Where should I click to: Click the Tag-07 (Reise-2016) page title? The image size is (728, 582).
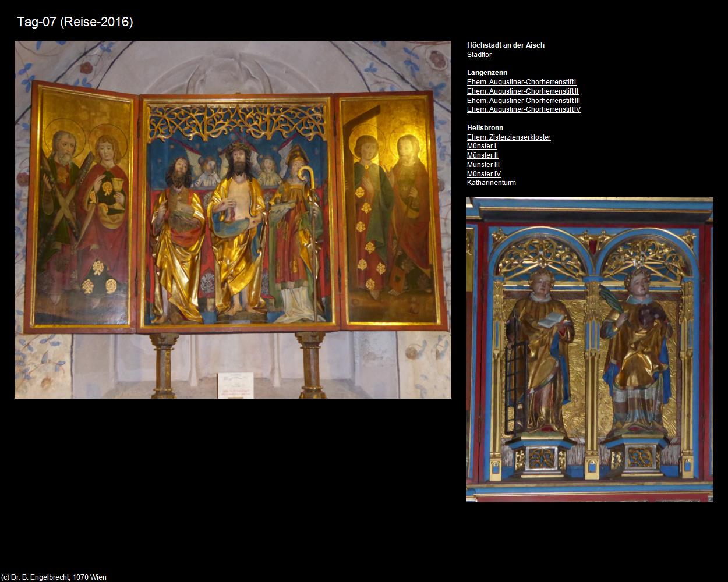(x=75, y=22)
